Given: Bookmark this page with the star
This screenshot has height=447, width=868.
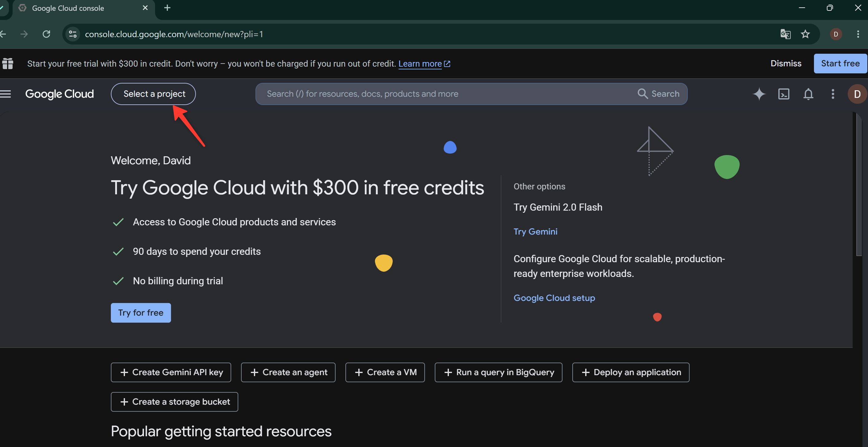Looking at the screenshot, I should tap(805, 34).
